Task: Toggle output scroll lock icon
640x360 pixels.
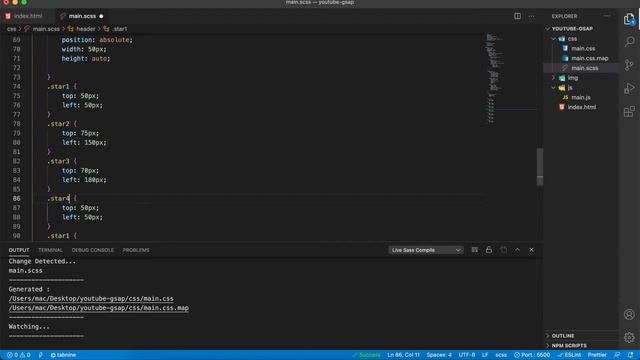Action: click(489, 250)
